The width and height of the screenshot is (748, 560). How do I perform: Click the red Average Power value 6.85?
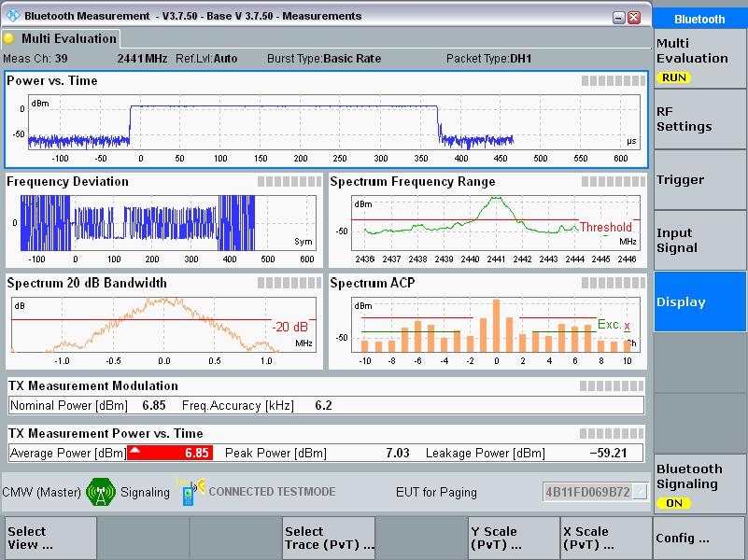point(170,453)
